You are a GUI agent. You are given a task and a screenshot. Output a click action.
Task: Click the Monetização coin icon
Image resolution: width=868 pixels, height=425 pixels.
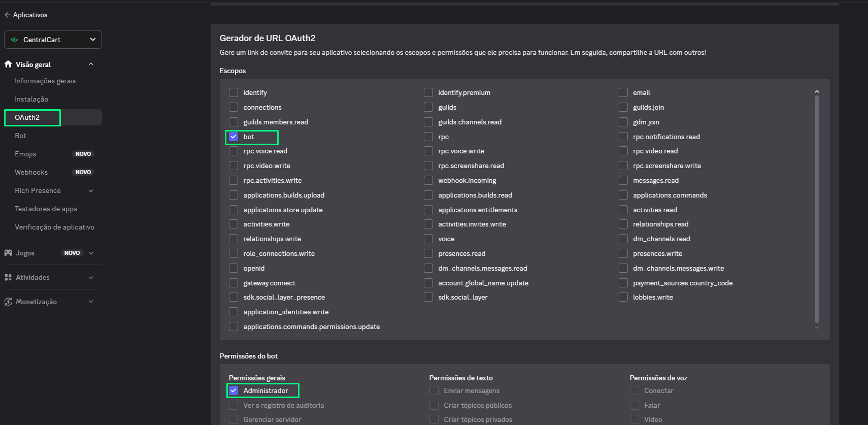[8, 302]
